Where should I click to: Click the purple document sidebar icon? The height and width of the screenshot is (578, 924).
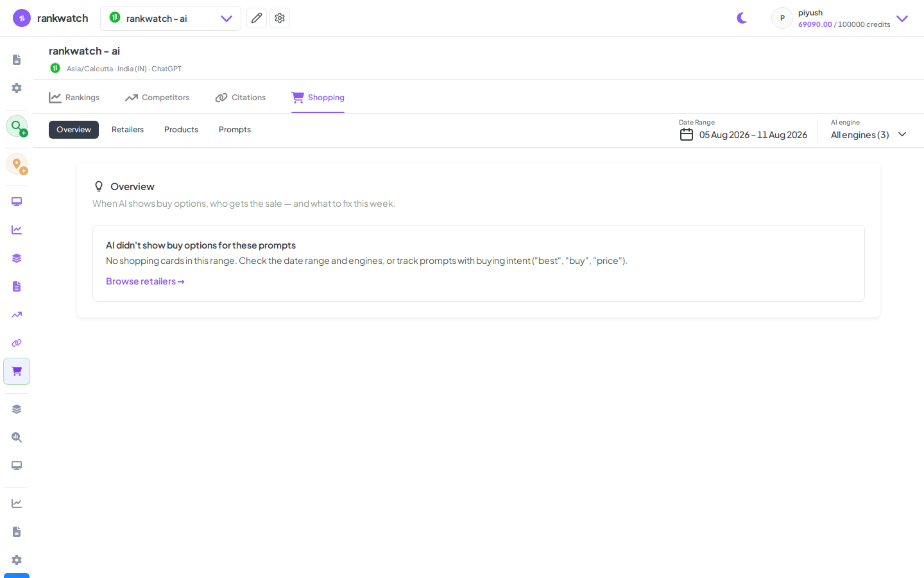click(x=17, y=286)
